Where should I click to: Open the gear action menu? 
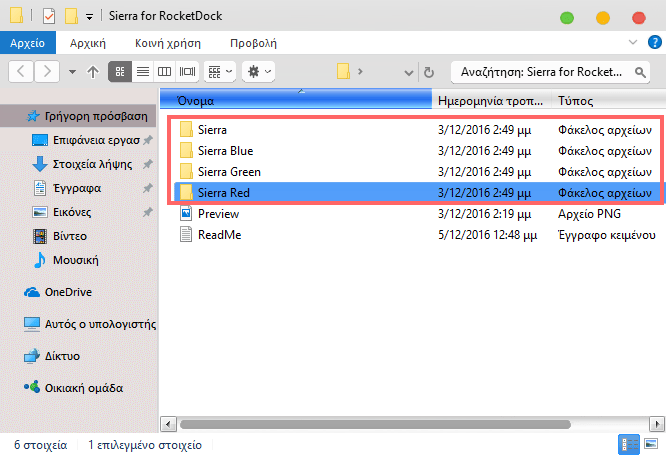click(x=259, y=71)
